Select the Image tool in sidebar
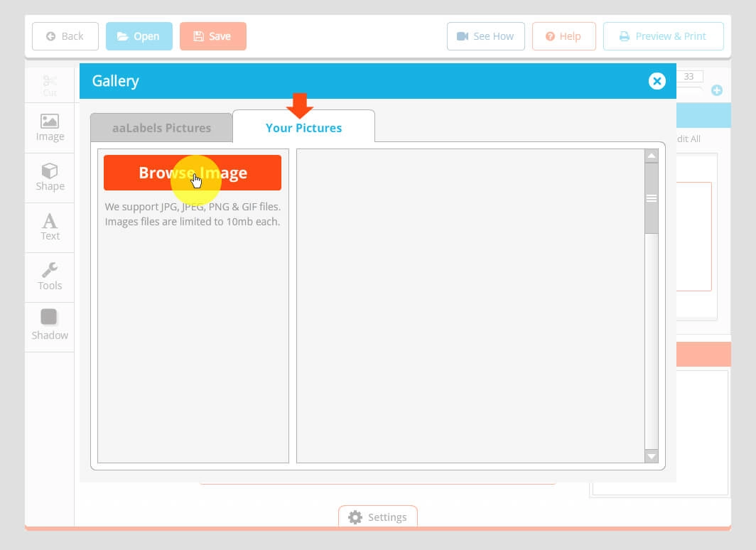756x550 pixels. pyautogui.click(x=50, y=128)
